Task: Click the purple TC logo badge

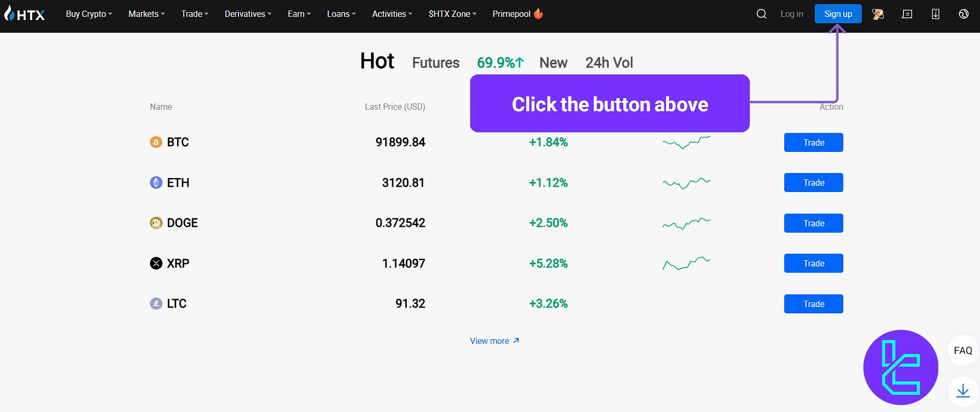Action: (900, 367)
